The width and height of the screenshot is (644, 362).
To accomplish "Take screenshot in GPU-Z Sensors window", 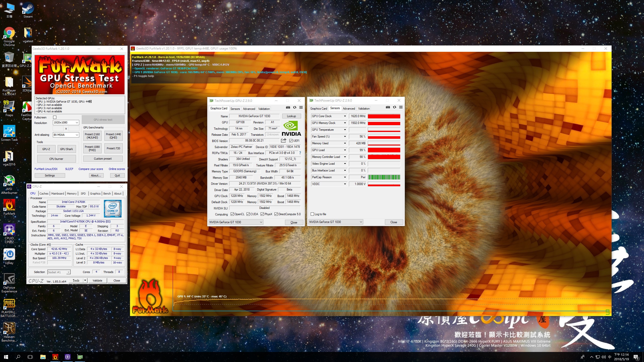I will [x=388, y=107].
